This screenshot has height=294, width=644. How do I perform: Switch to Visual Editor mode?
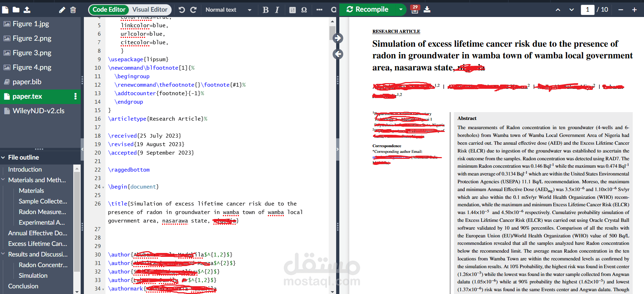pos(150,10)
